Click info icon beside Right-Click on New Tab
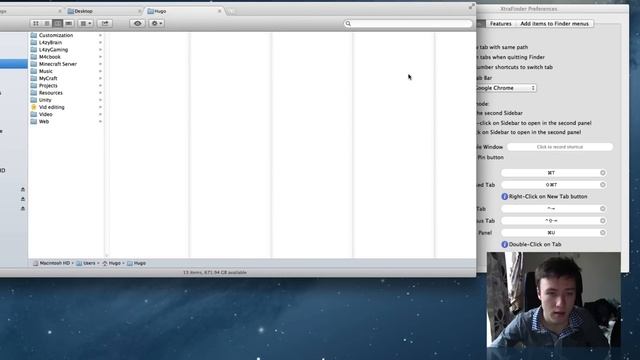Image resolution: width=640 pixels, height=360 pixels. coord(504,197)
